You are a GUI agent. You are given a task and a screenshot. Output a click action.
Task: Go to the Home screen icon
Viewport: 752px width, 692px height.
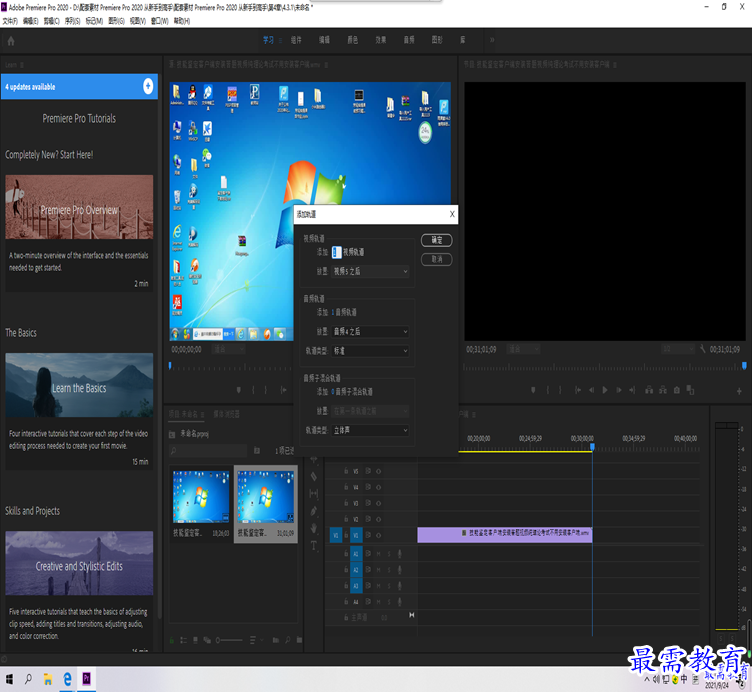coord(11,41)
